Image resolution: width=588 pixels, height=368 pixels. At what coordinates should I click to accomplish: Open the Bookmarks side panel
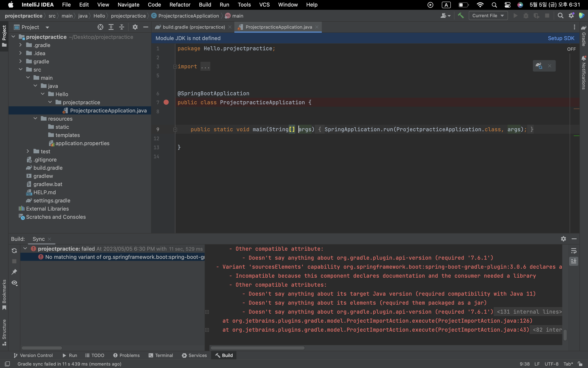tap(4, 294)
